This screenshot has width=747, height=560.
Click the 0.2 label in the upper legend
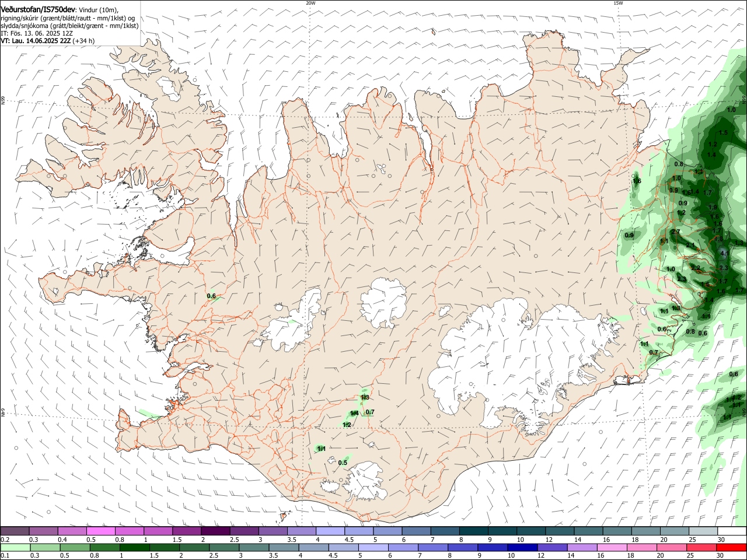point(5,540)
